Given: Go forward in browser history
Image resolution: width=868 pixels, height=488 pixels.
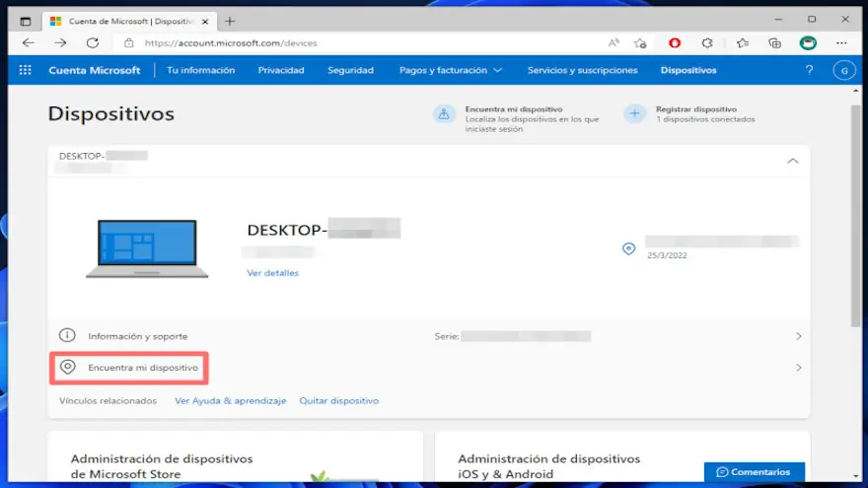Looking at the screenshot, I should pyautogui.click(x=60, y=42).
